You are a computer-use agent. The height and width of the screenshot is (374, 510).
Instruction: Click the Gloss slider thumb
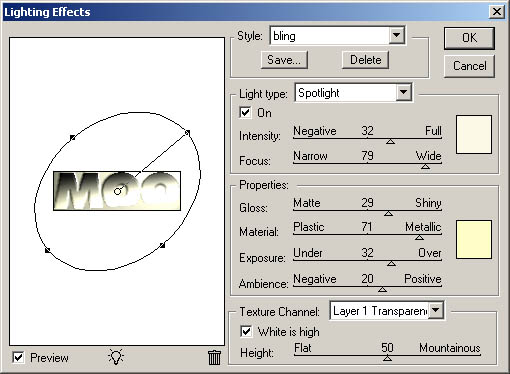click(x=388, y=213)
